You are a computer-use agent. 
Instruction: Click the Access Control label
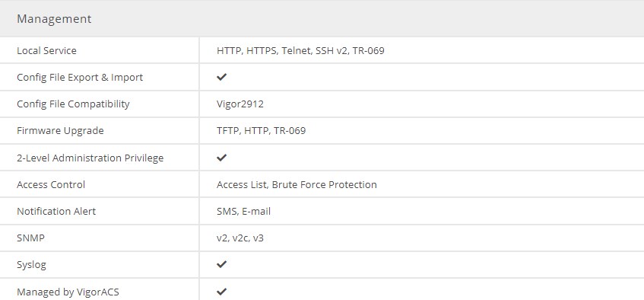[51, 184]
